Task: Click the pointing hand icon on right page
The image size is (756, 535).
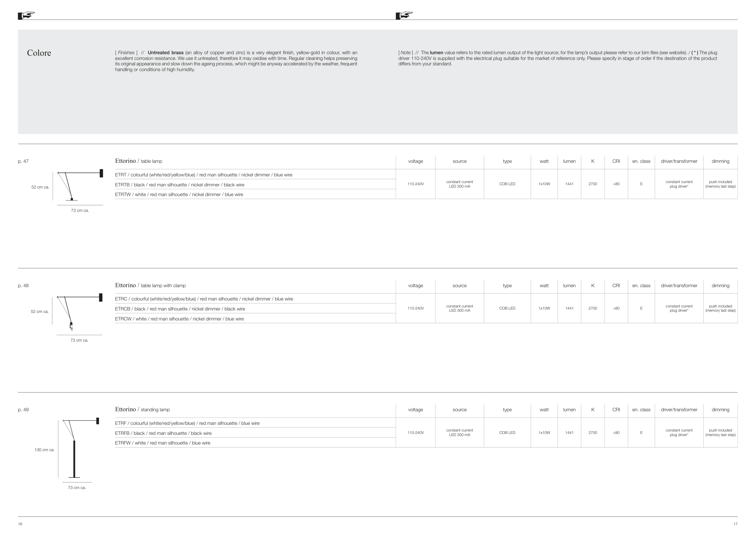Action: click(x=404, y=15)
